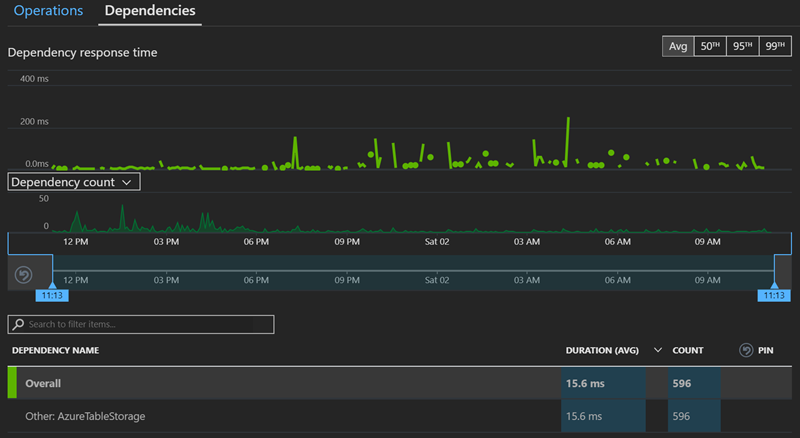Click the Dependency response time title
The height and width of the screenshot is (438, 800).
pyautogui.click(x=82, y=53)
